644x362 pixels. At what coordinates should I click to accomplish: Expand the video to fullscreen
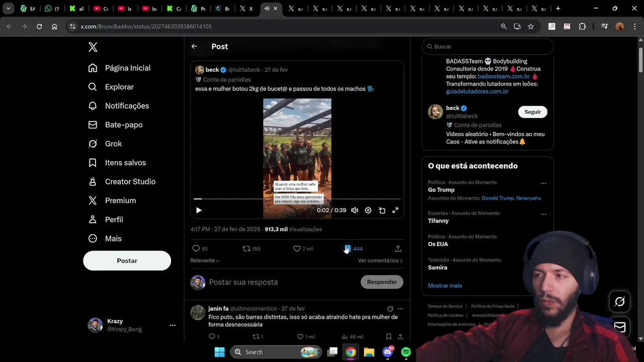coord(395,210)
